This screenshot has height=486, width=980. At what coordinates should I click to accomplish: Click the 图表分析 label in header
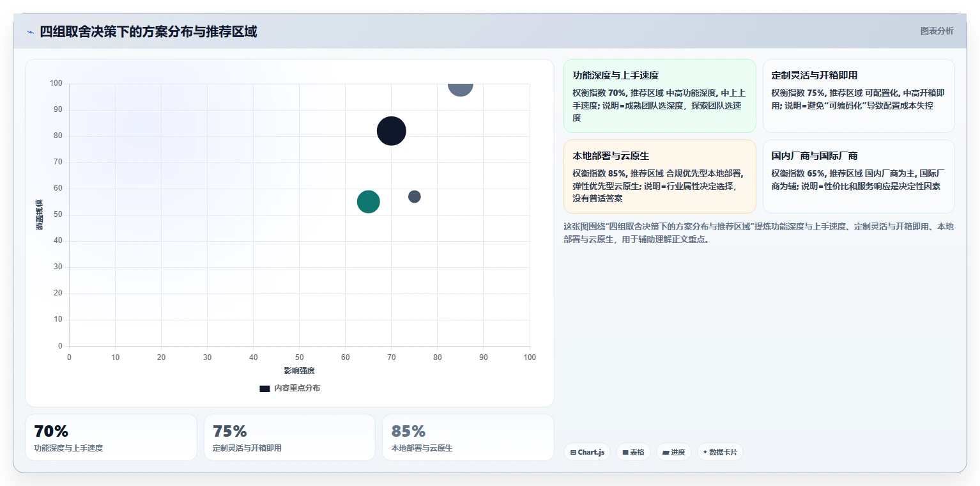(x=937, y=31)
